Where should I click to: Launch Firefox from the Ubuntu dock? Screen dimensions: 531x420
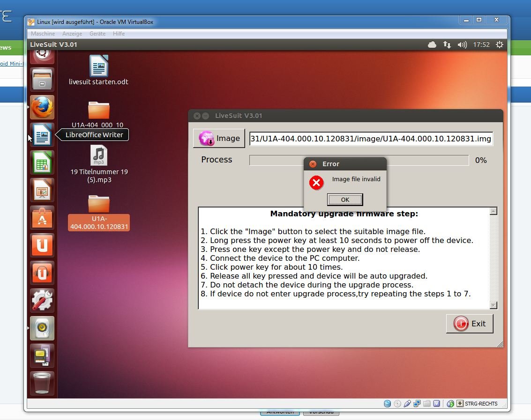tap(42, 107)
